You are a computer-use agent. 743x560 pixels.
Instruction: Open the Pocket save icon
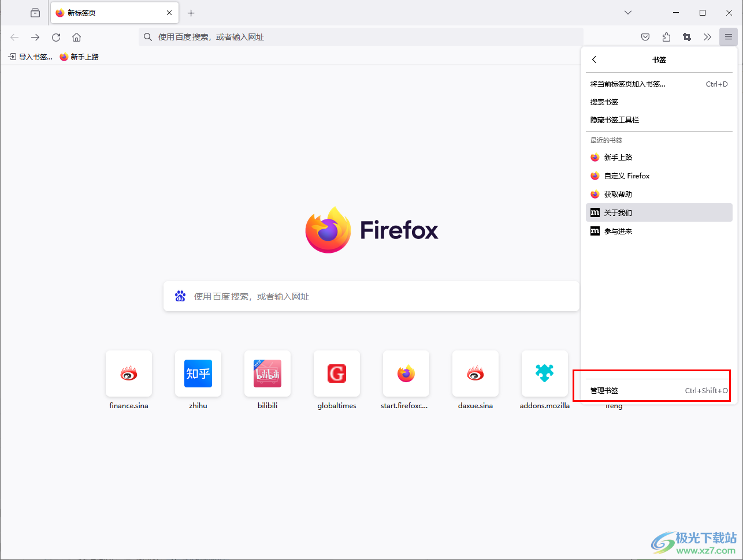click(x=645, y=37)
